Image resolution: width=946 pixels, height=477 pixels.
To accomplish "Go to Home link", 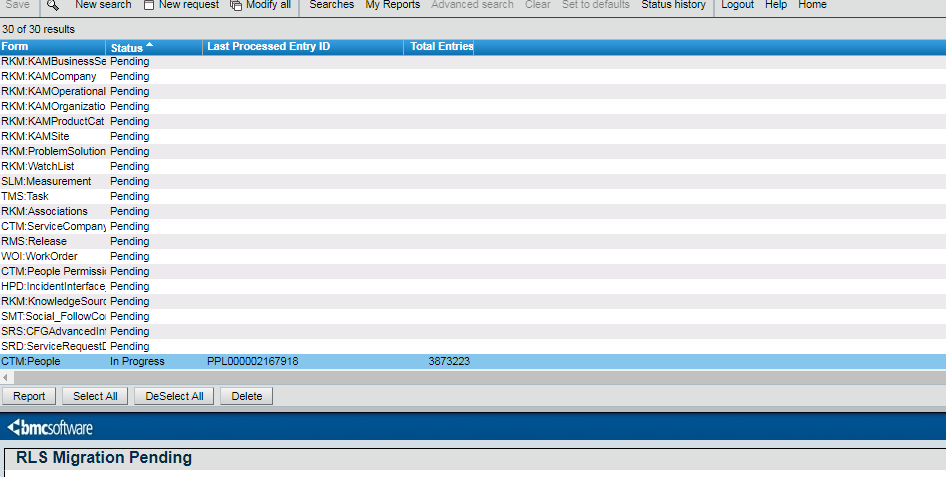I will [812, 5].
